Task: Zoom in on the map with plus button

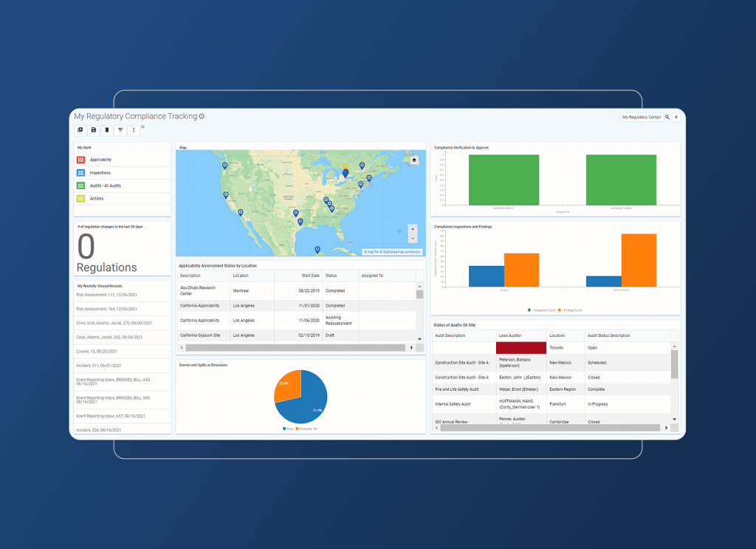Action: coord(412,228)
